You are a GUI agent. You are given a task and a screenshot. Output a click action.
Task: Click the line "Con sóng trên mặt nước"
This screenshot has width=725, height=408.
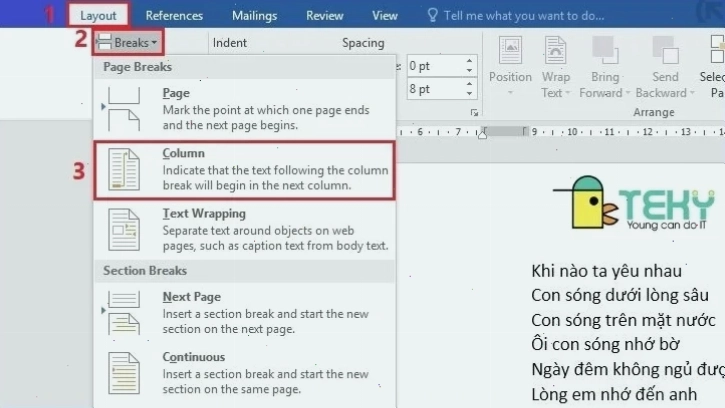[623, 320]
